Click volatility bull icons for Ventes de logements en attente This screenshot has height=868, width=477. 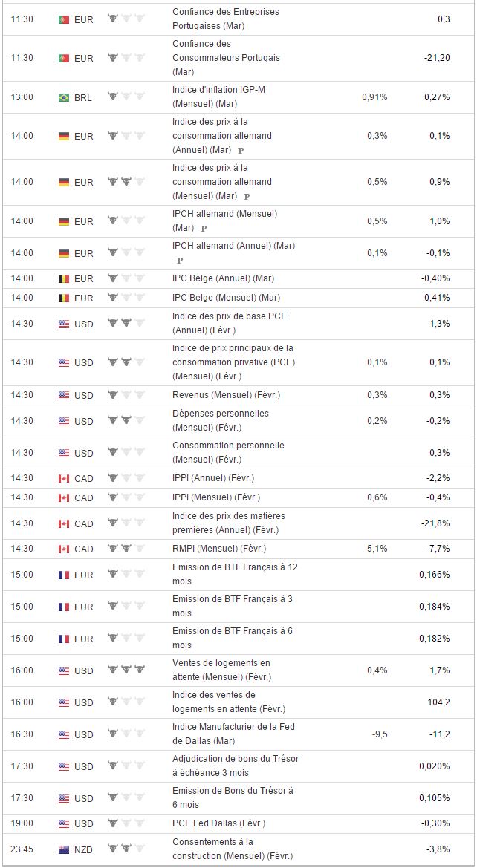tap(125, 670)
